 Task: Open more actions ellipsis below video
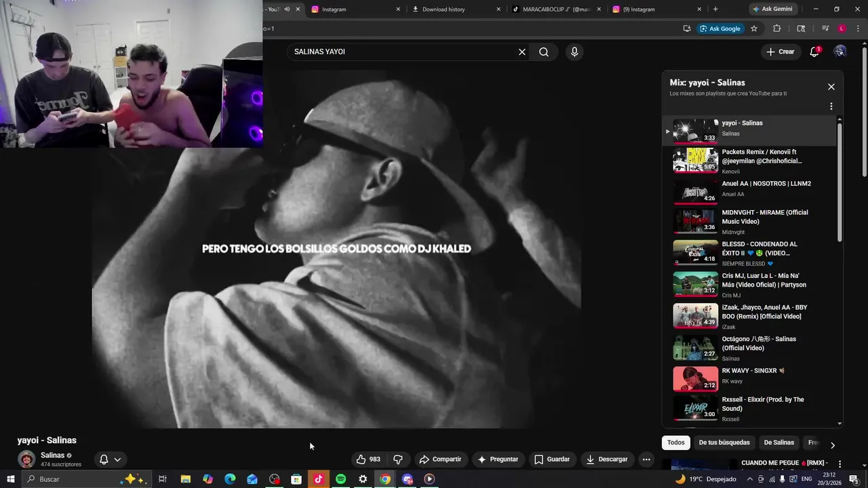(x=646, y=460)
